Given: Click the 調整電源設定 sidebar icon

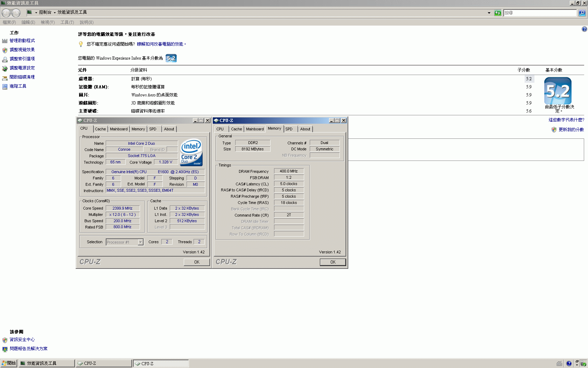Looking at the screenshot, I should click(5, 68).
